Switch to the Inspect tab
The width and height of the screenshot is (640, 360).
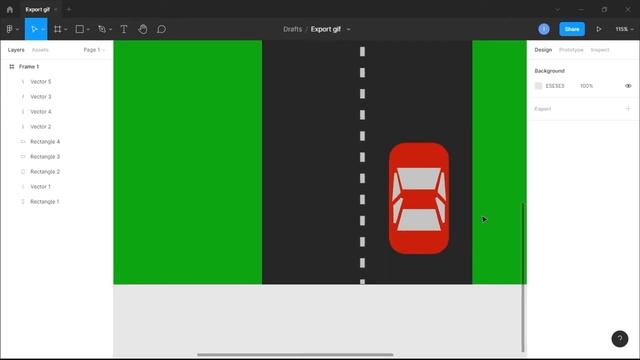pos(600,50)
